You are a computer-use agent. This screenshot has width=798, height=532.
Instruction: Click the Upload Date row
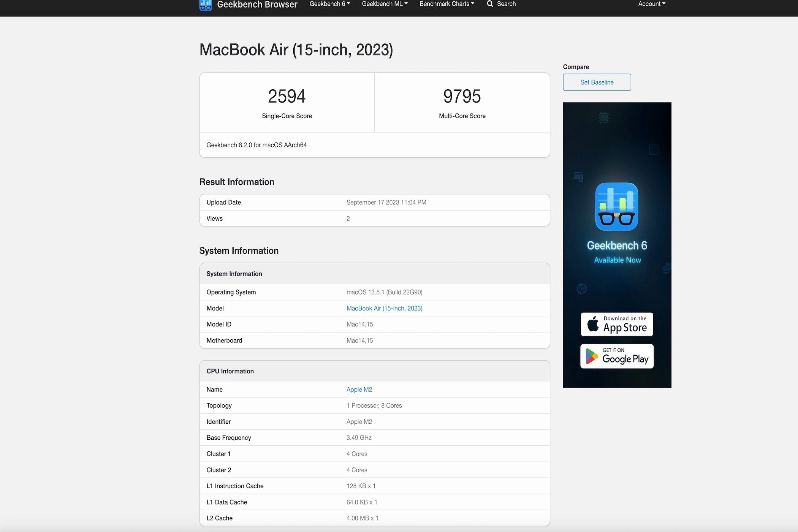pos(374,202)
